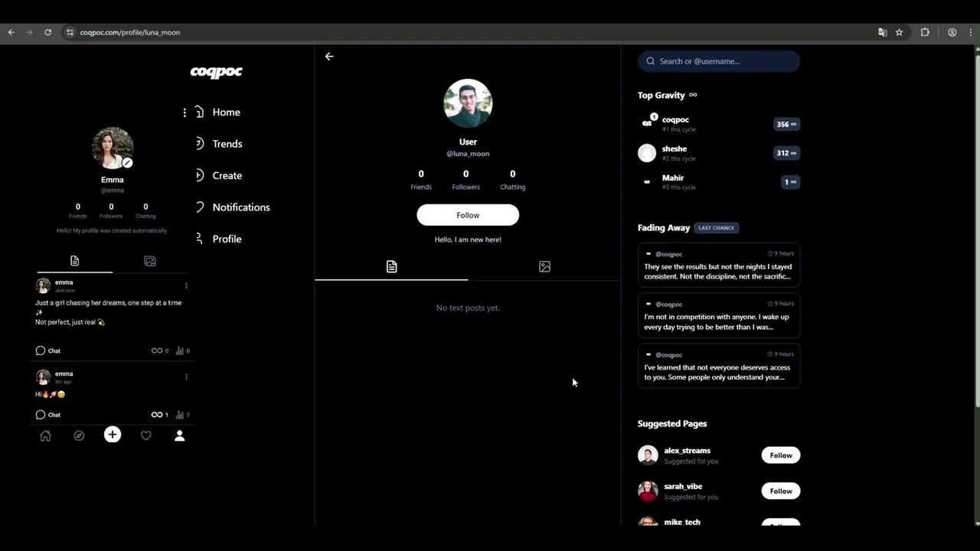This screenshot has width=980, height=551.
Task: Click the translate page icon
Action: pyautogui.click(x=883, y=32)
